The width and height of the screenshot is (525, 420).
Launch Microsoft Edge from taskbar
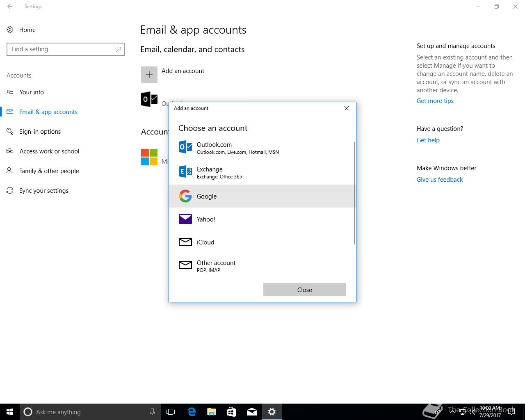click(191, 412)
